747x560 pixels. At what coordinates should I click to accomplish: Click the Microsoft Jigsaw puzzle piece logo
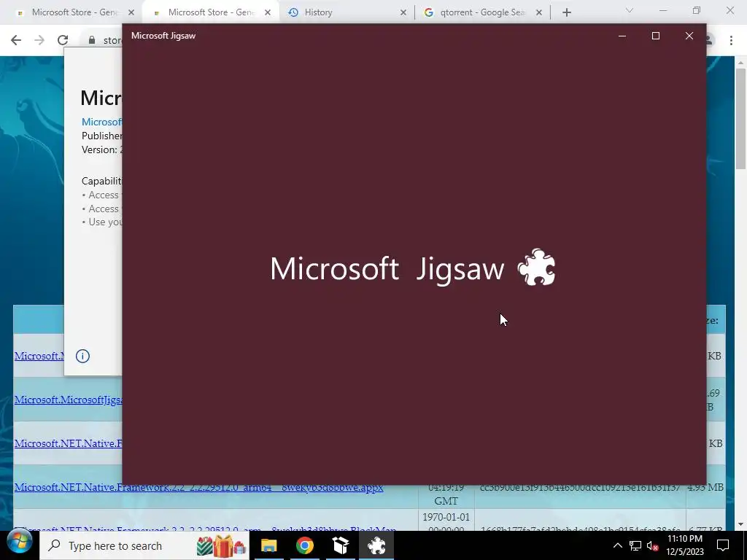pos(536,267)
